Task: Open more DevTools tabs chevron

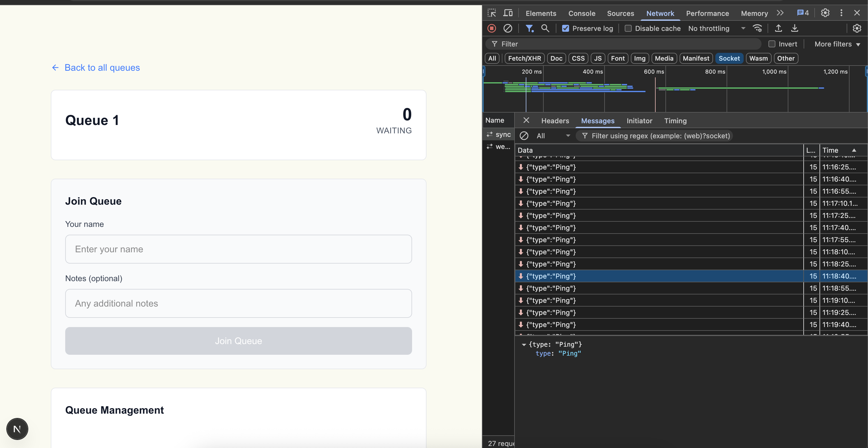Action: tap(780, 13)
